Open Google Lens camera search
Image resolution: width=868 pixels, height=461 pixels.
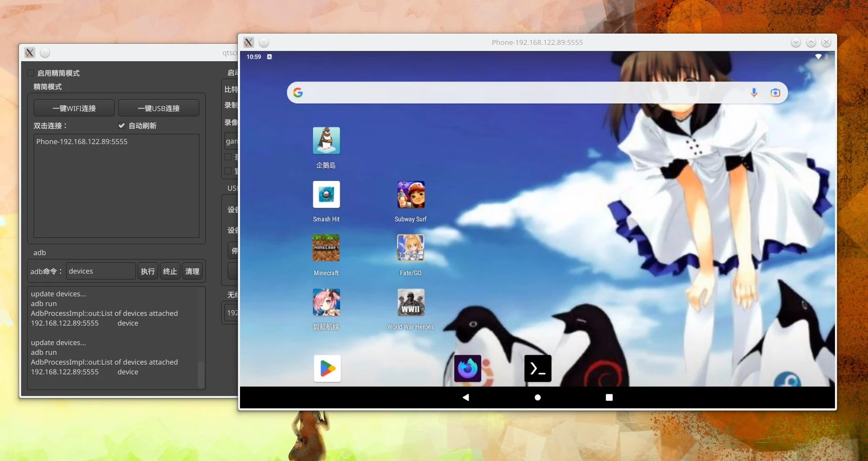point(775,93)
